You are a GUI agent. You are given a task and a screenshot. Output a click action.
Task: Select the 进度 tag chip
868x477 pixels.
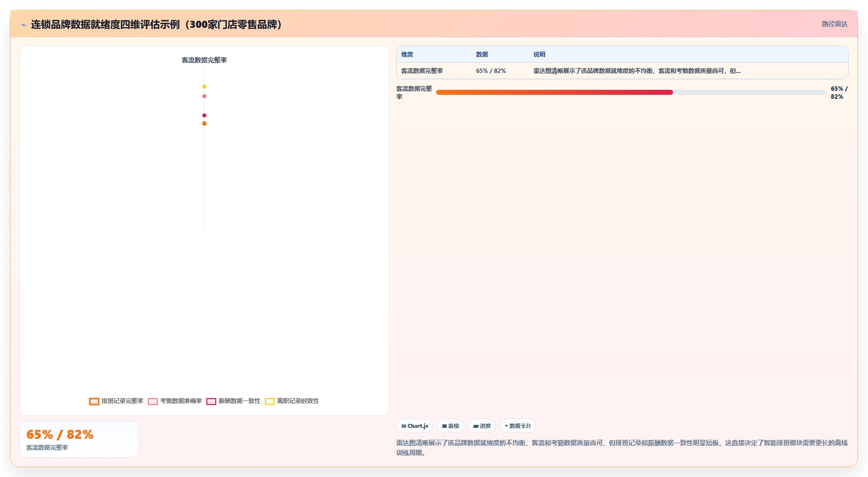coord(482,426)
